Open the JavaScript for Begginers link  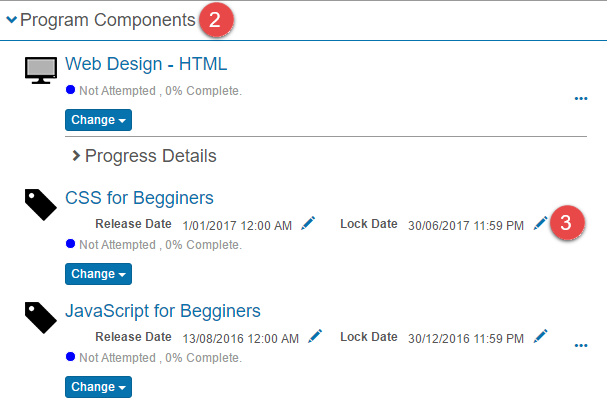[162, 310]
